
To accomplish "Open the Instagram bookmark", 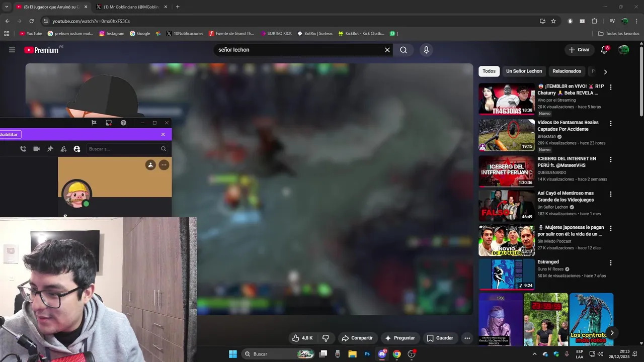I will (112, 34).
